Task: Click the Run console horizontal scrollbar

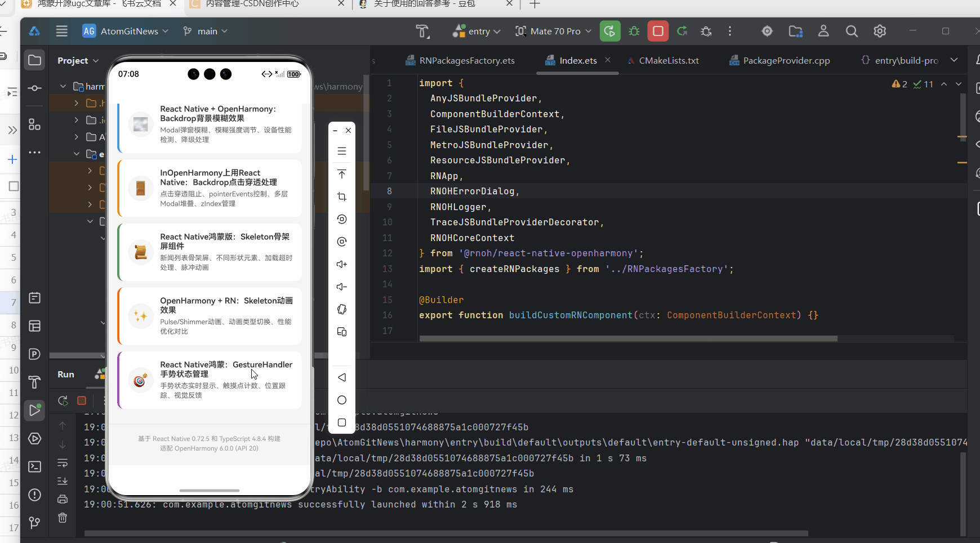Action: (446, 533)
